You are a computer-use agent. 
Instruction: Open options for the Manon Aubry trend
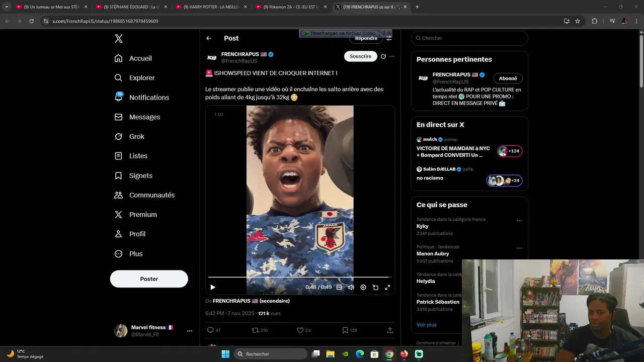(x=519, y=248)
